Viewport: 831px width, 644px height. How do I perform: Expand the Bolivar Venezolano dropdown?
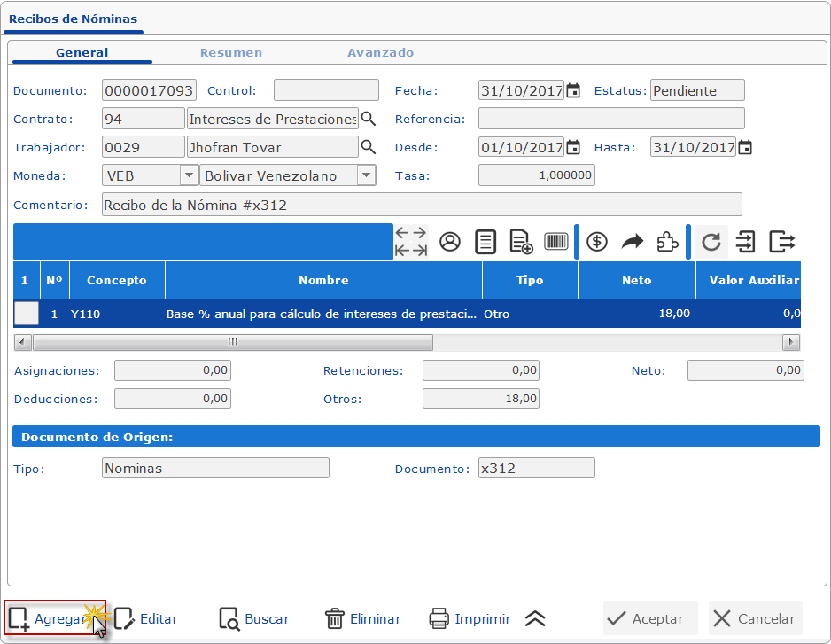366,175
